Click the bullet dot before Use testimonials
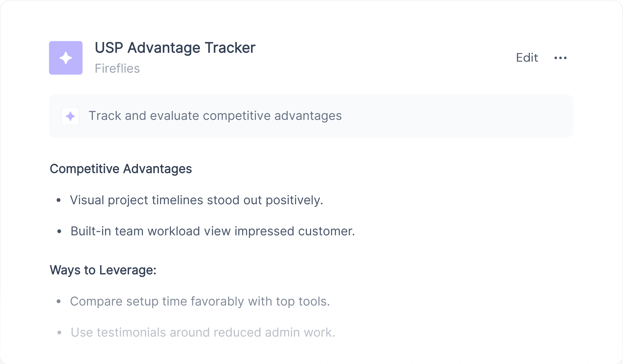 click(59, 333)
